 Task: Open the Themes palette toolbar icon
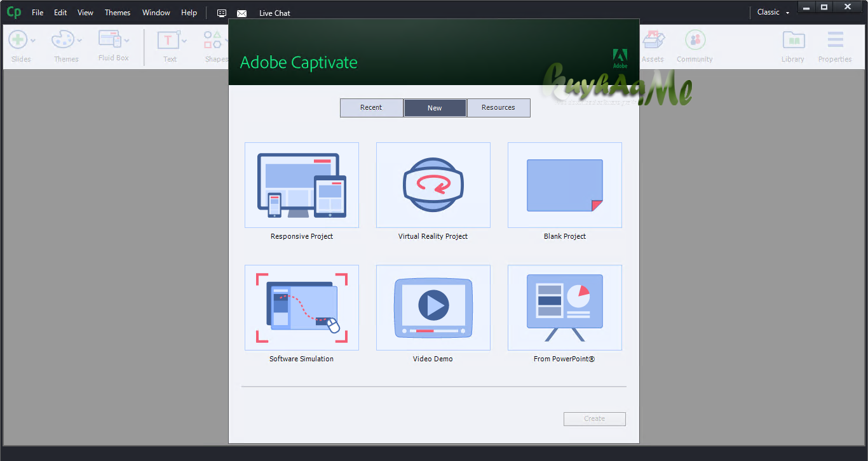coord(63,39)
